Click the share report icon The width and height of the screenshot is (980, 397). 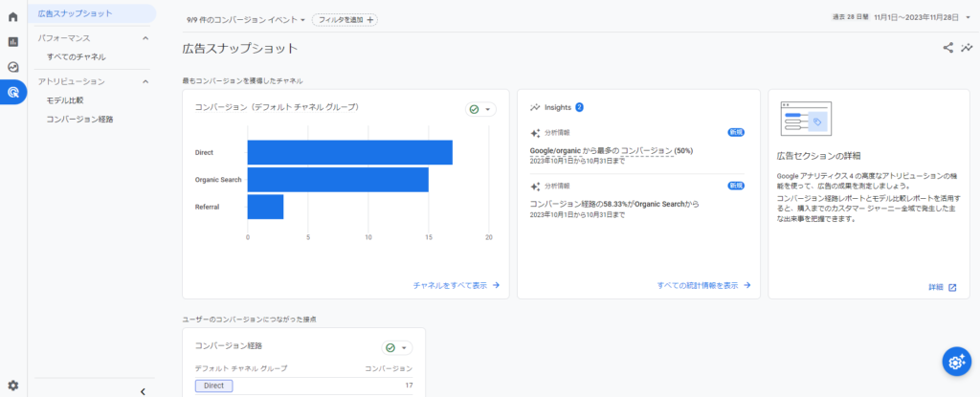coord(947,48)
